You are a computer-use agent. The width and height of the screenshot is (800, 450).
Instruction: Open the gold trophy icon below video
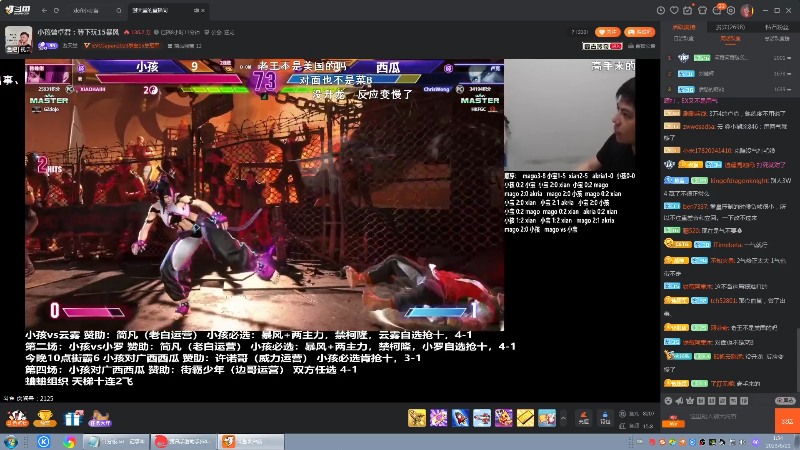[45, 418]
